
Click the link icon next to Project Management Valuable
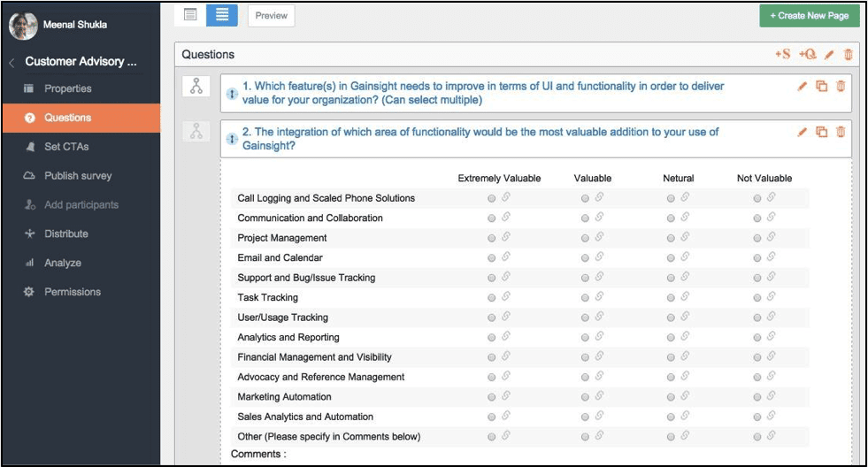pos(599,237)
